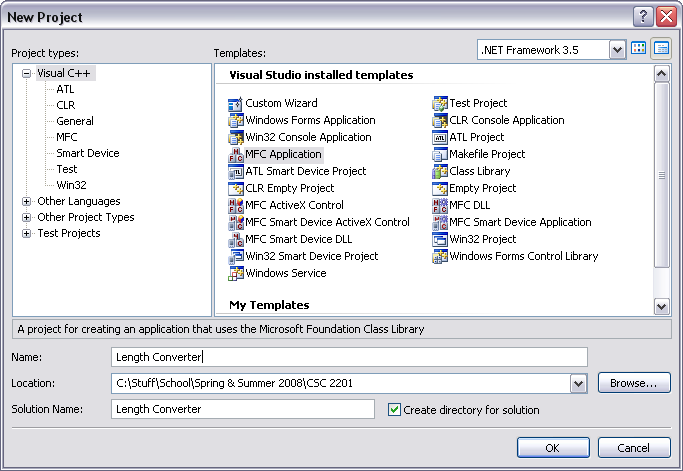Open the .NET Framework version dropdown
The width and height of the screenshot is (683, 471).
click(617, 50)
